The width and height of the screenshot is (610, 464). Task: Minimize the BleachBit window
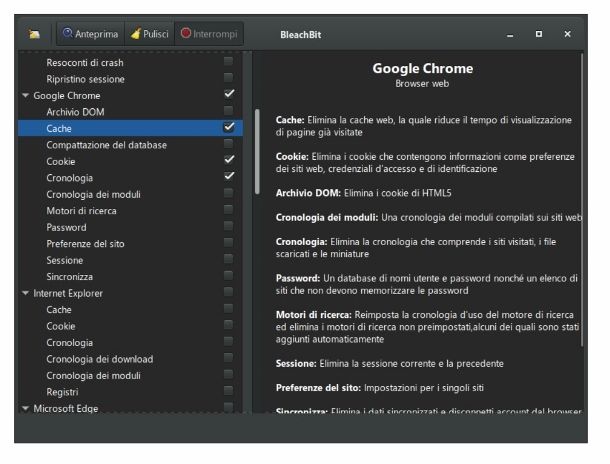pos(510,35)
